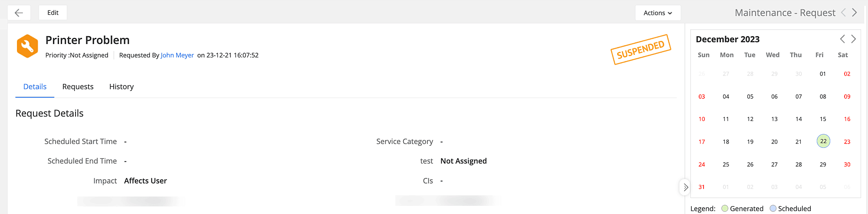Viewport: 868px width, 214px height.
Task: Click the orange wrench maintenance icon
Action: 27,46
